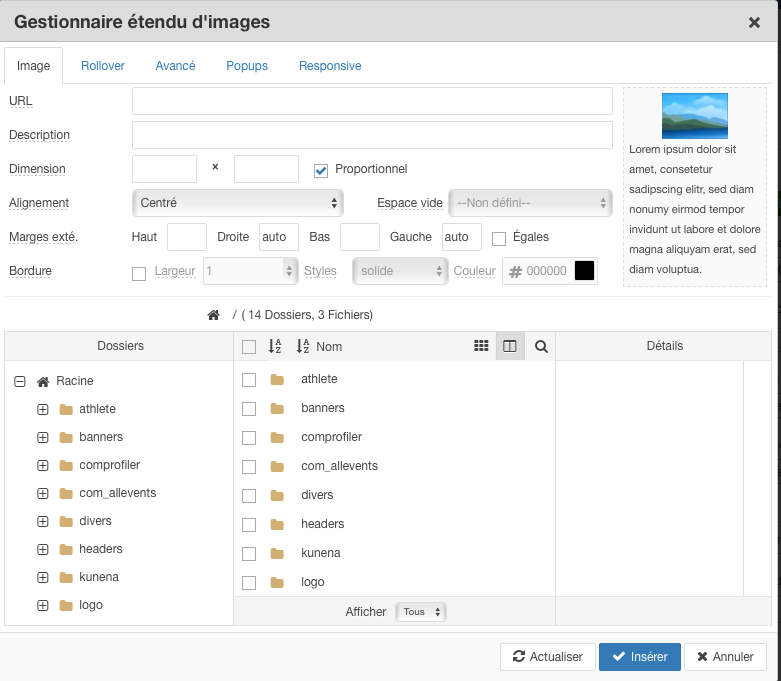Expand the athlete folder in tree
This screenshot has width=781, height=681.
pos(42,409)
